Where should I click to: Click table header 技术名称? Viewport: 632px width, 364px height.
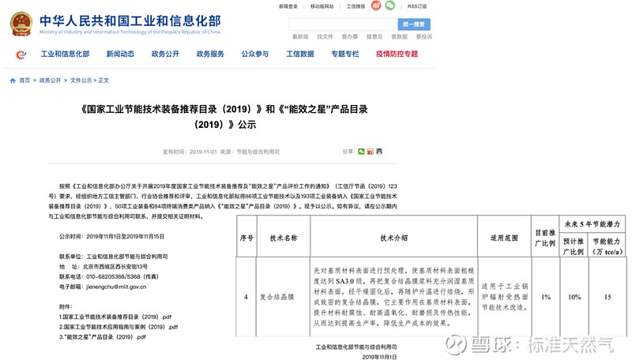tap(284, 238)
